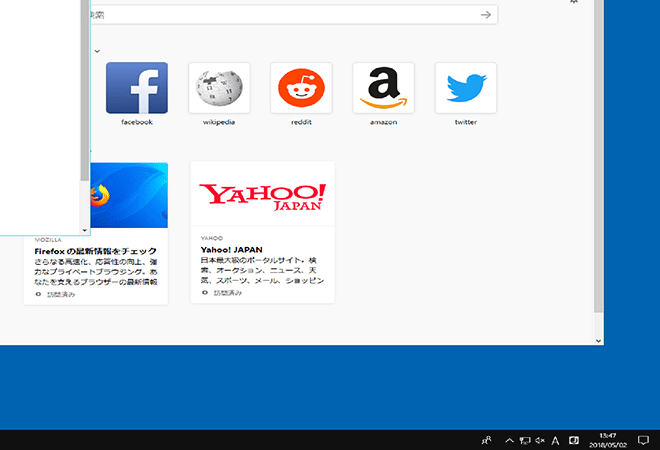660x450 pixels.
Task: Open the network status tray icon
Action: pos(524,440)
